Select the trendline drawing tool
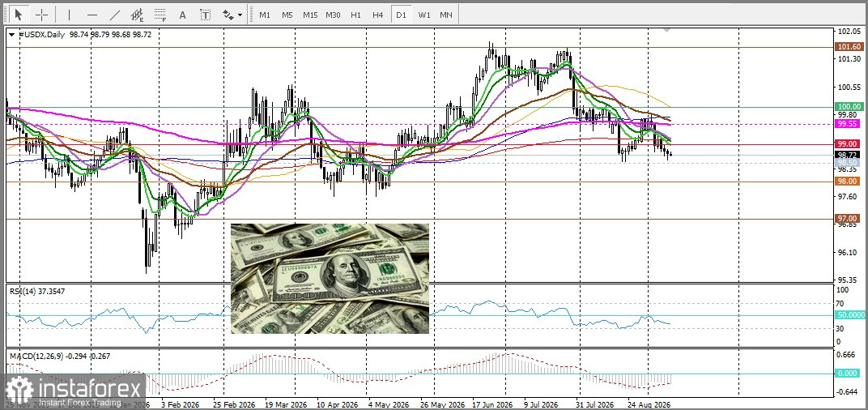The image size is (868, 410). 115,15
